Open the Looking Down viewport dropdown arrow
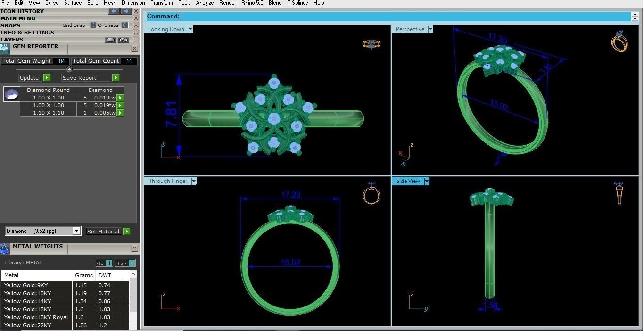644x331 pixels. 190,29
